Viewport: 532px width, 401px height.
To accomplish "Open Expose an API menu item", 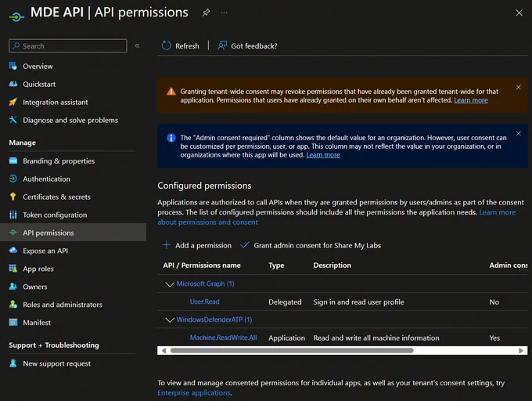I will 45,251.
